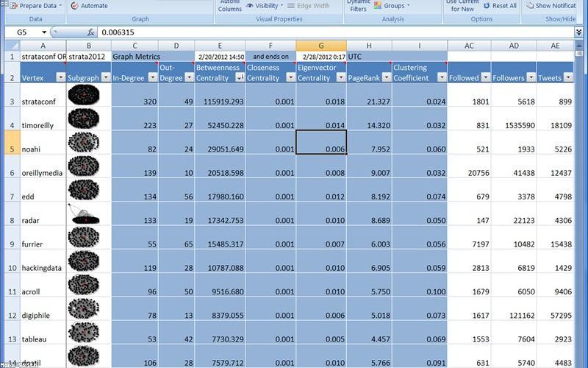Click the timoreilly subgraph thumbnail

[84, 118]
